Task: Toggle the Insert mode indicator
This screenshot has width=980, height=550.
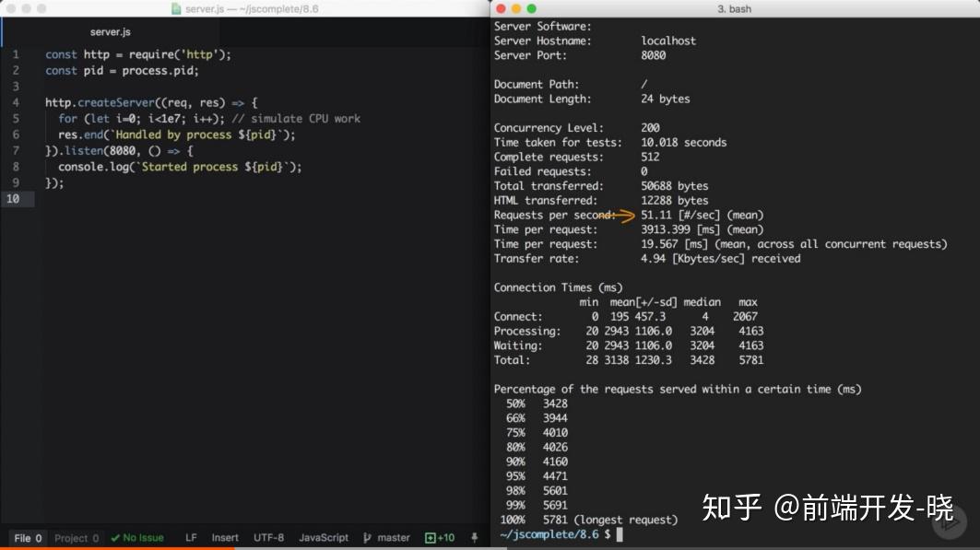Action: click(x=226, y=537)
